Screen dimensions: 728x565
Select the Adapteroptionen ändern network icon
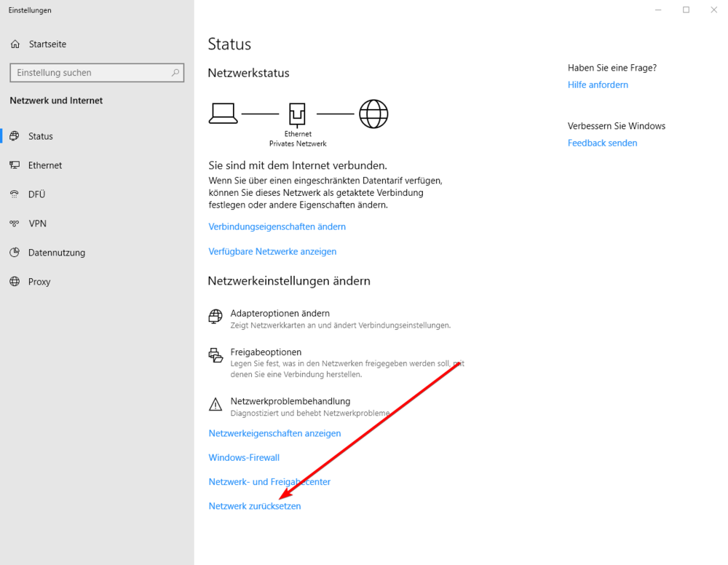[x=215, y=317]
